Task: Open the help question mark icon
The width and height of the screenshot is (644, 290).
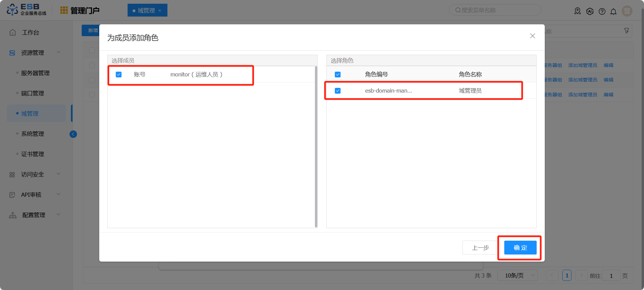Action: tap(602, 11)
